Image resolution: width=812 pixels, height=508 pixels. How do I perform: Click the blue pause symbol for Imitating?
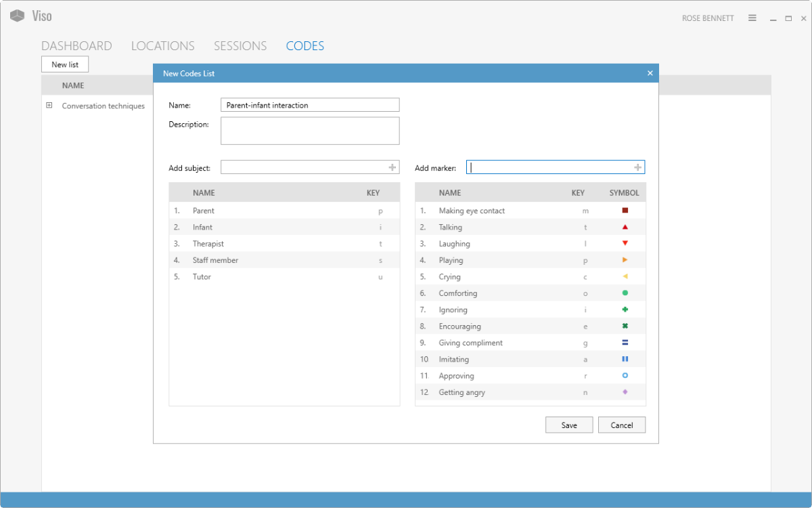pos(625,359)
